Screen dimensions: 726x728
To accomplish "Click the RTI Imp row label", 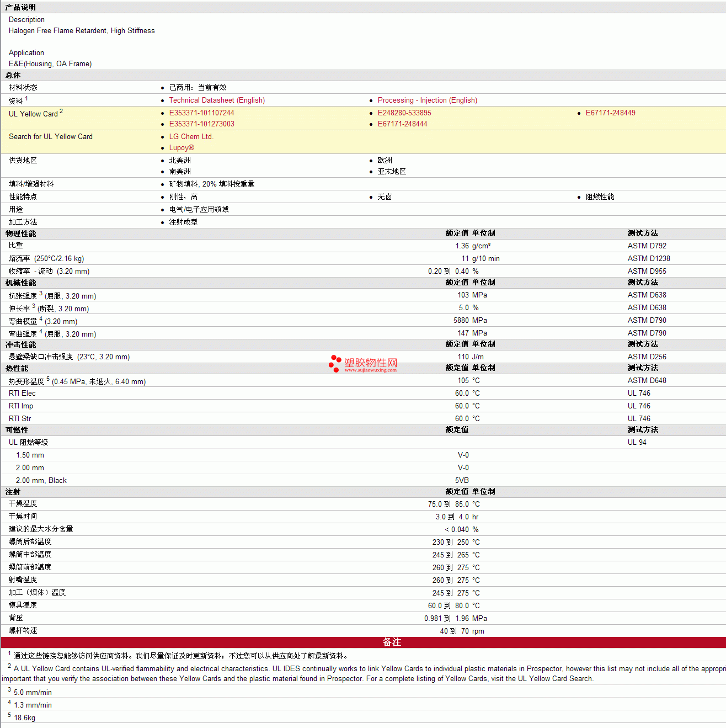I will (x=21, y=406).
